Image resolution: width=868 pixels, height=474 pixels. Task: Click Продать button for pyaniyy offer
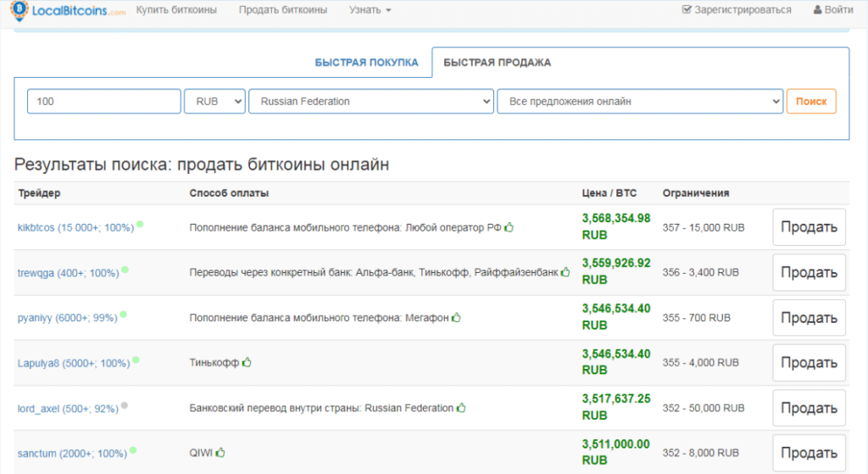tap(809, 318)
